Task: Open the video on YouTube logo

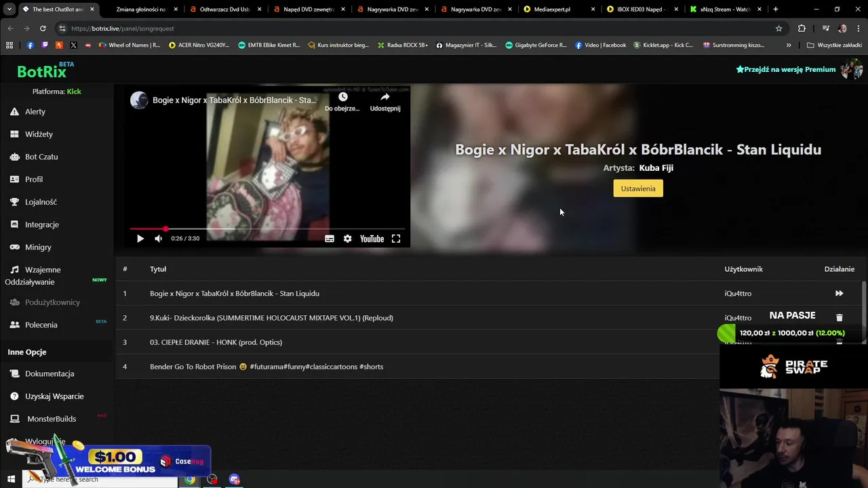Action: [372, 239]
